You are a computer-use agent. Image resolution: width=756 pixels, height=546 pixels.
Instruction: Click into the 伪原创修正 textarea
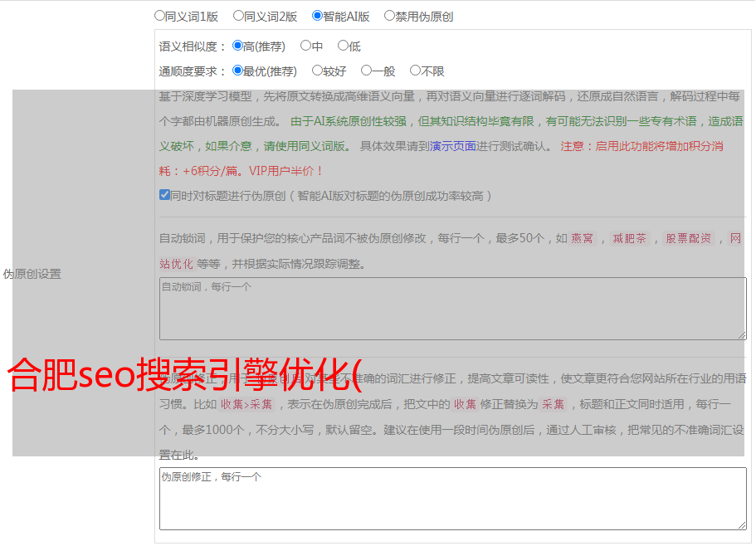[x=453, y=499]
